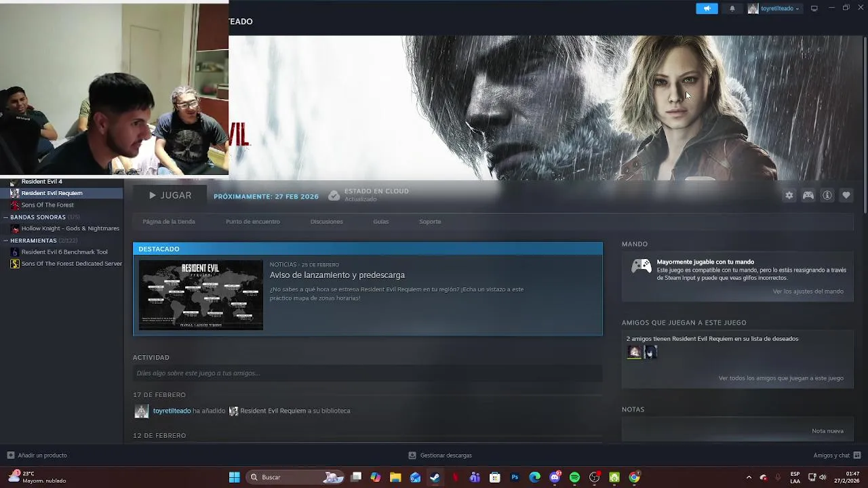Click the controller icon in Mando panel
This screenshot has width=868, height=488.
pos(642,266)
